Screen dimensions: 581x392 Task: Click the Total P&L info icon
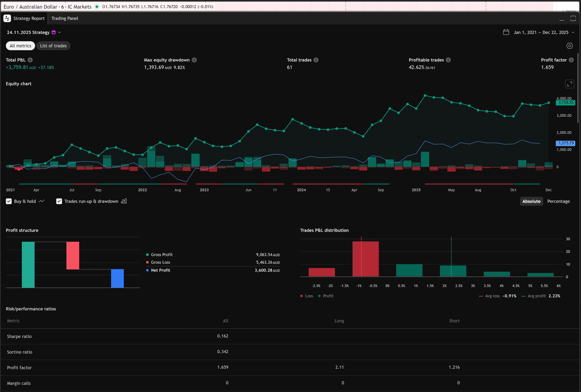30,60
